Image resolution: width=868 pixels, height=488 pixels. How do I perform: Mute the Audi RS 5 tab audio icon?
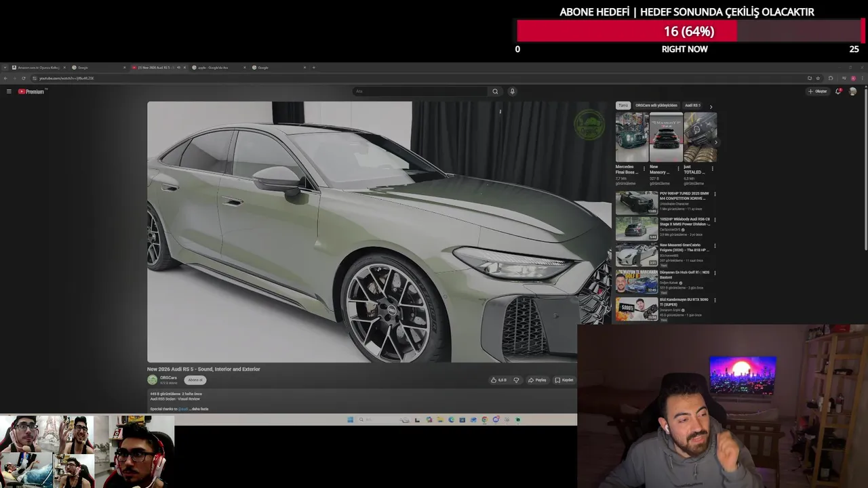(x=178, y=67)
